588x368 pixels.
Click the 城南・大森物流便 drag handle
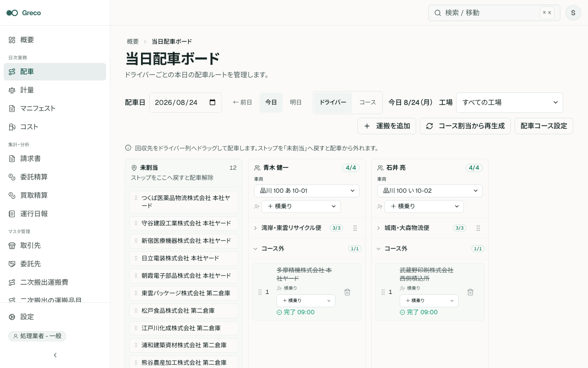pyautogui.click(x=478, y=228)
